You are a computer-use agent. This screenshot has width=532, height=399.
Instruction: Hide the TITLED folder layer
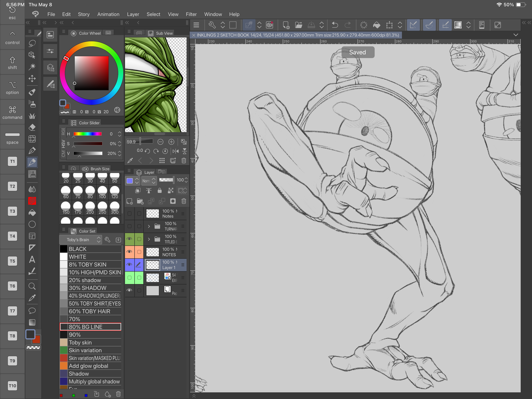(x=129, y=239)
